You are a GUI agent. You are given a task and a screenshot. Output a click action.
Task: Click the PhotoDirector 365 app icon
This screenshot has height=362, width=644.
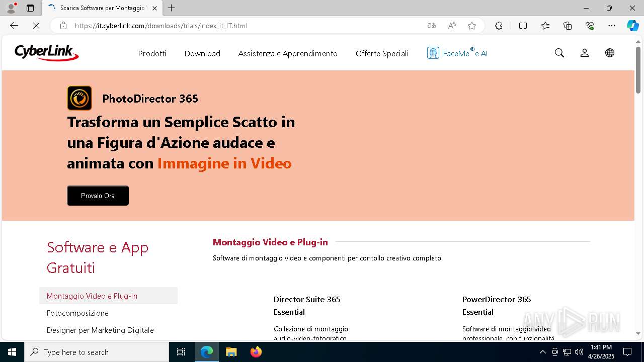click(79, 98)
